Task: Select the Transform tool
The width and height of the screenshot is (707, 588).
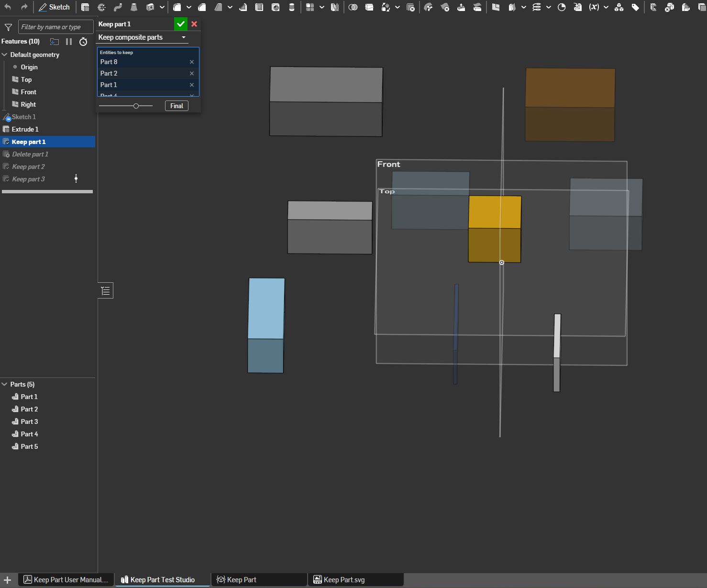Action: click(386, 7)
